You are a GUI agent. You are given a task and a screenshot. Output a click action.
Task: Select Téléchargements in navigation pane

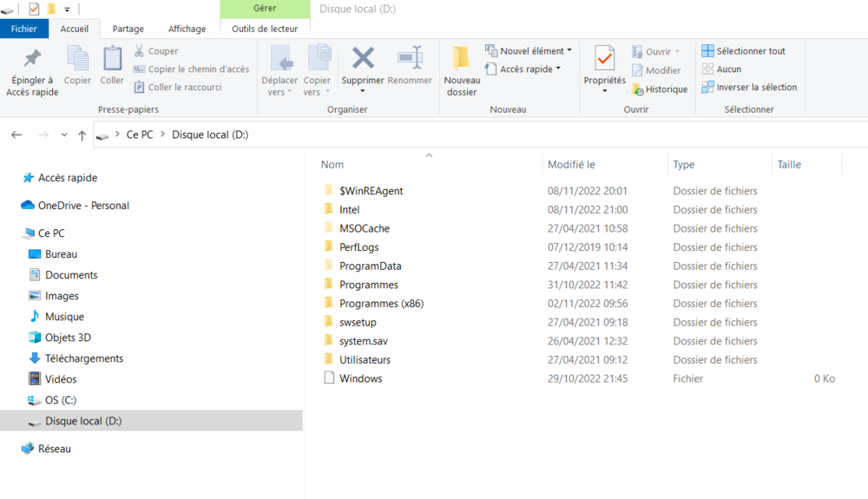[83, 358]
